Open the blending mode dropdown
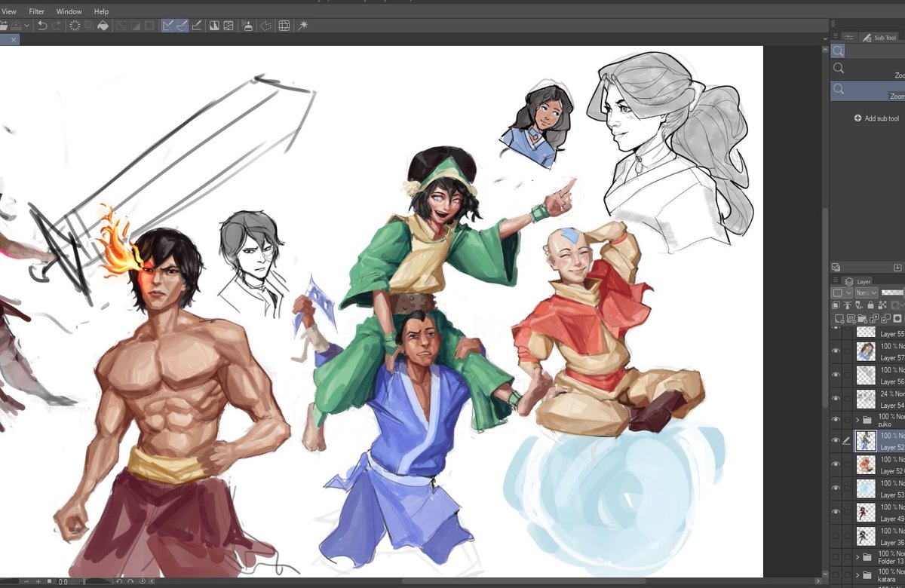This screenshot has height=588, width=905. point(867,292)
